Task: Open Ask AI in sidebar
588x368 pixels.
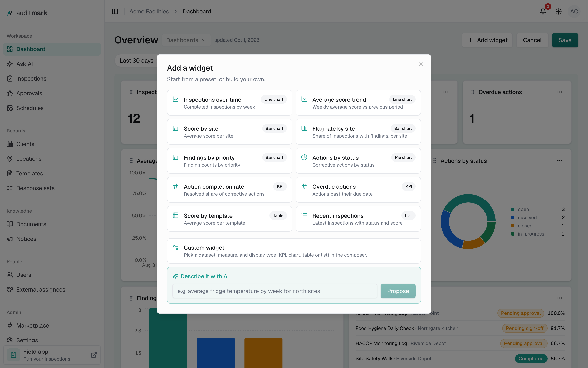Action: click(52, 64)
